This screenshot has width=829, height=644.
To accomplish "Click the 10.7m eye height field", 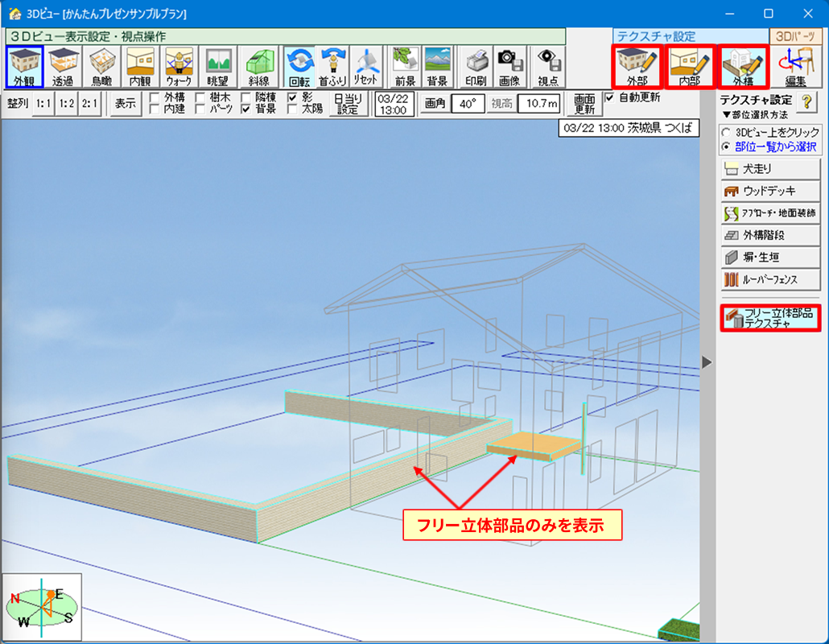I will [538, 104].
